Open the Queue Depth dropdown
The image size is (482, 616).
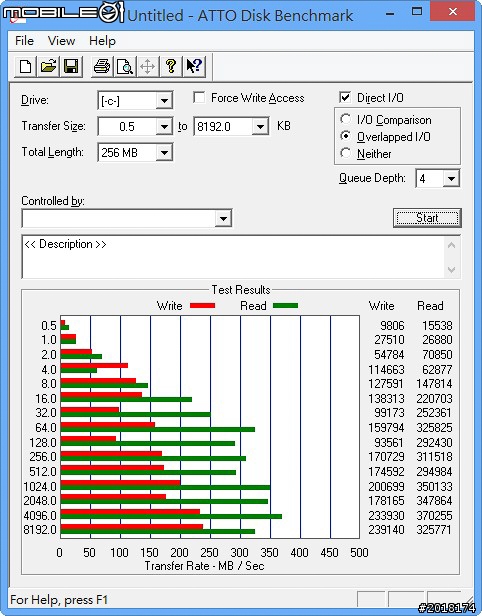[x=451, y=179]
